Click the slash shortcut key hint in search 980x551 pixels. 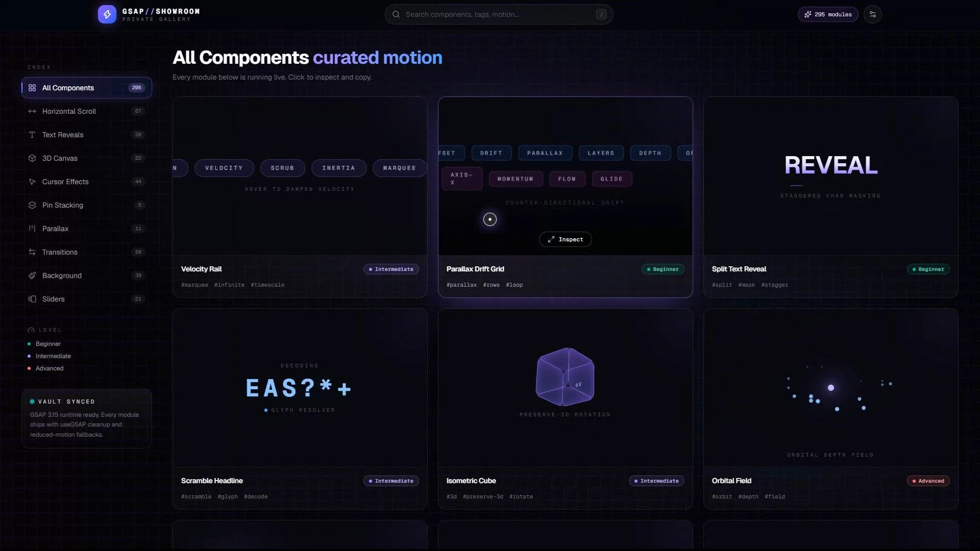(601, 14)
